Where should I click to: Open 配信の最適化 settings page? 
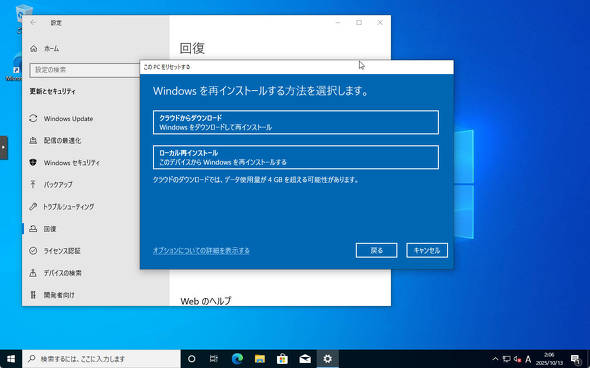[x=62, y=140]
